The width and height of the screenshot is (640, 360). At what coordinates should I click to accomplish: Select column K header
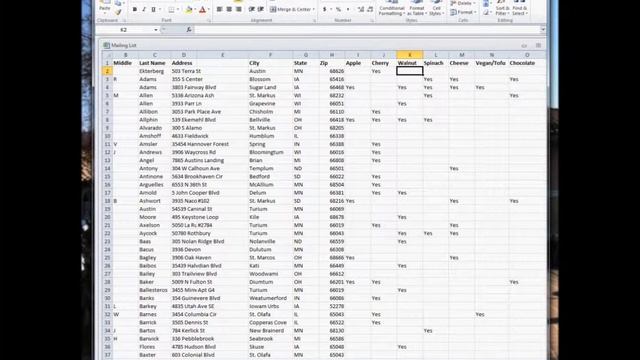[x=409, y=55]
